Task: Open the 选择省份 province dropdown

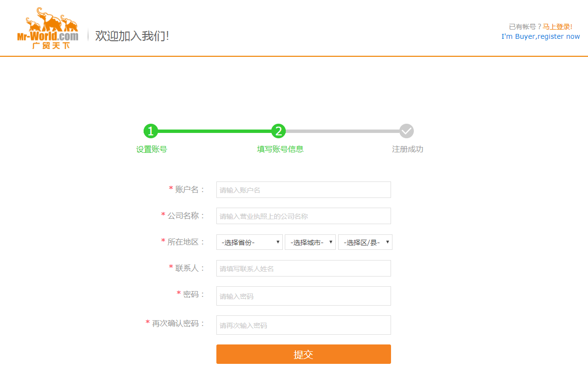Action: pos(249,242)
